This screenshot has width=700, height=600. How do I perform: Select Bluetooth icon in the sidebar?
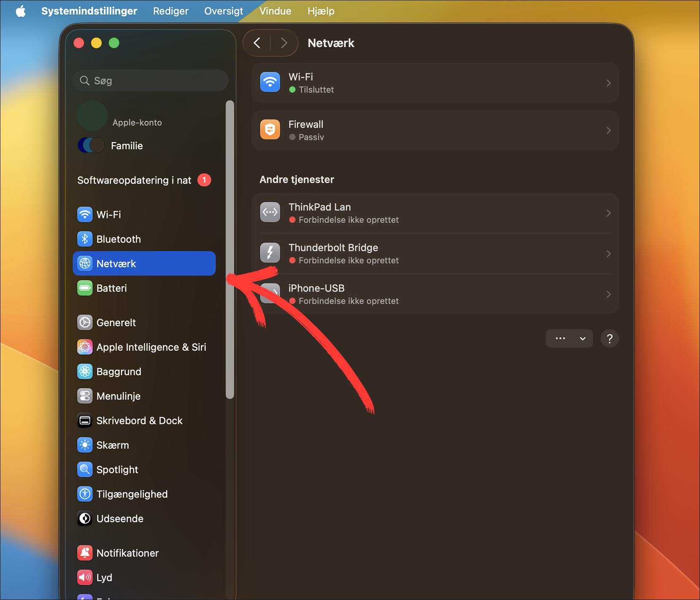85,239
